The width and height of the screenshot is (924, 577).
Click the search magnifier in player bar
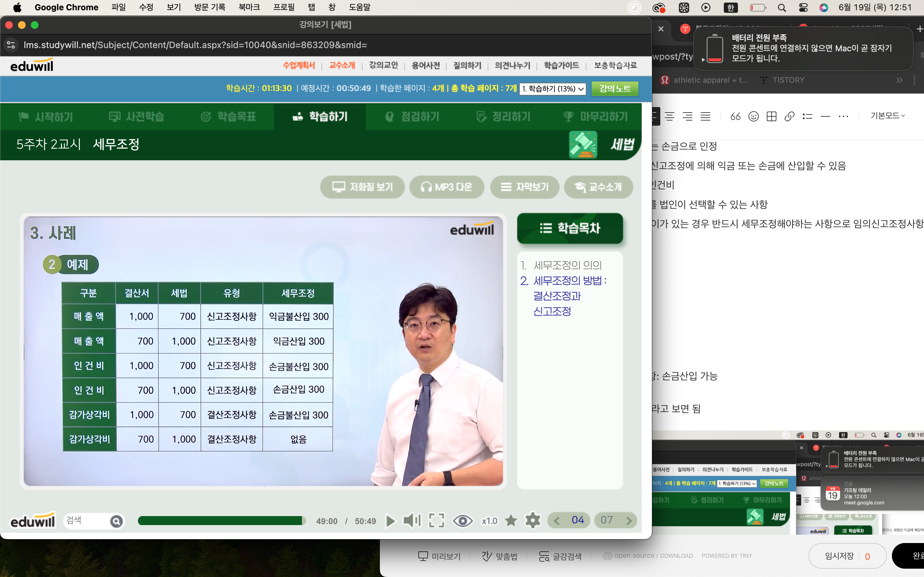coord(116,521)
